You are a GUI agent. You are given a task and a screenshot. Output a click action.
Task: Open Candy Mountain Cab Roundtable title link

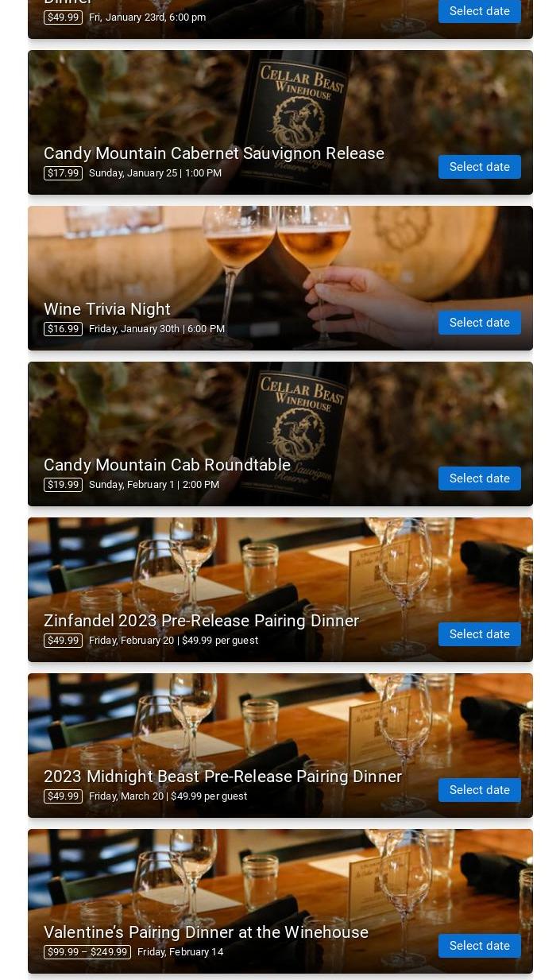(167, 465)
